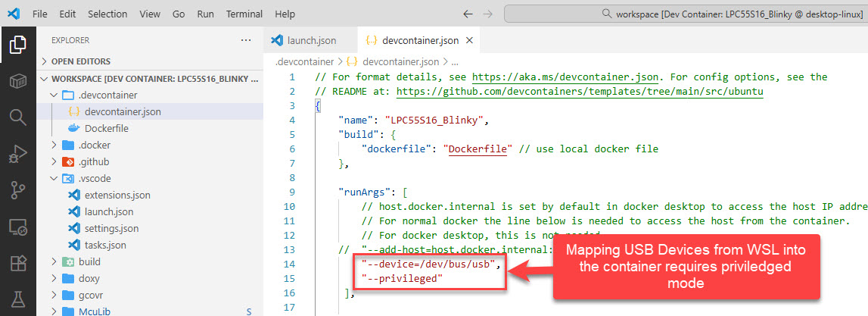Click the box-shaped Containers icon below Explorer
The height and width of the screenshot is (316, 868).
[x=17, y=81]
